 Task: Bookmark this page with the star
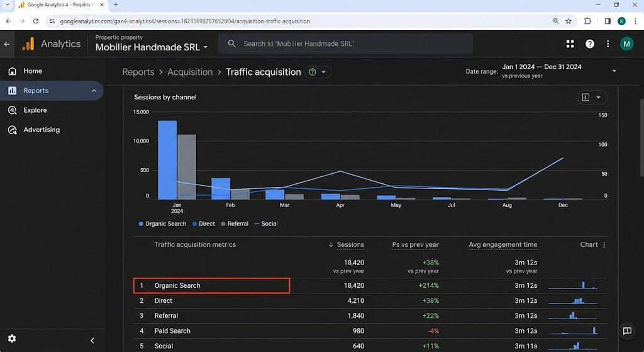click(569, 21)
